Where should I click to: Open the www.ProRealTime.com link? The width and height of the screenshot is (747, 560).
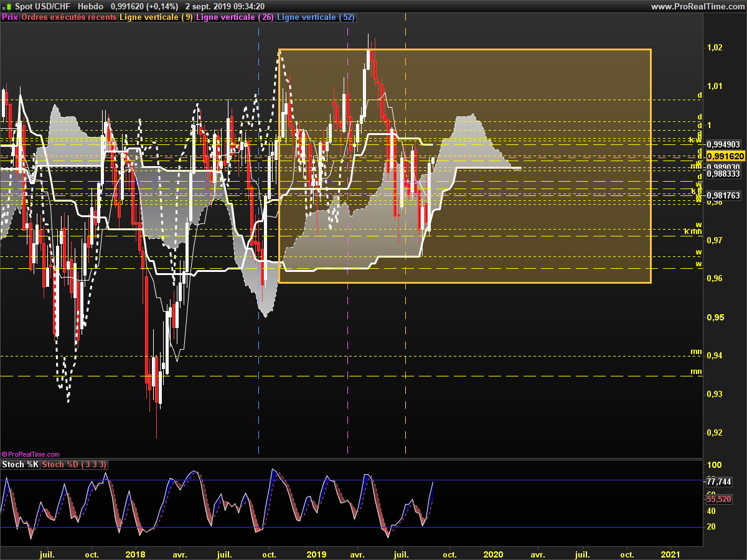[698, 6]
